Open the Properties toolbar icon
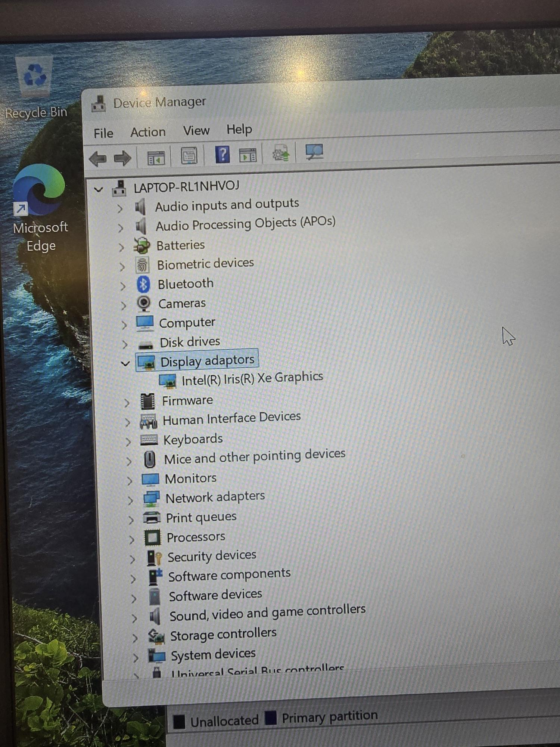This screenshot has height=747, width=560. click(189, 156)
